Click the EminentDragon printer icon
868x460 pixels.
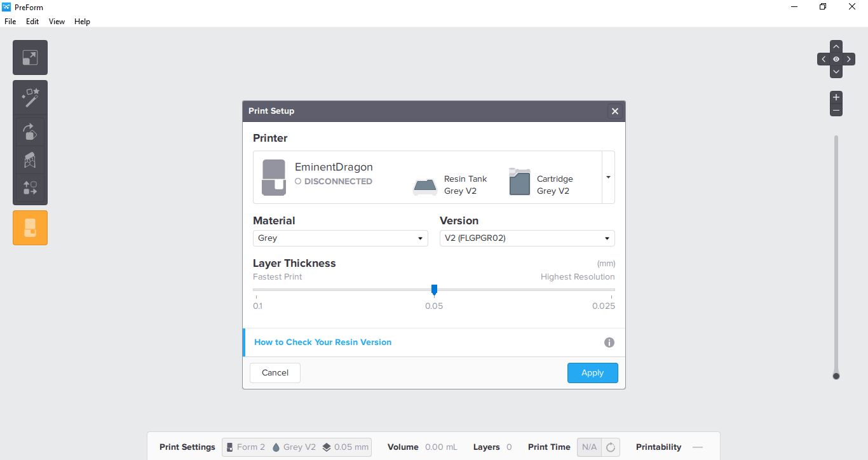point(274,177)
